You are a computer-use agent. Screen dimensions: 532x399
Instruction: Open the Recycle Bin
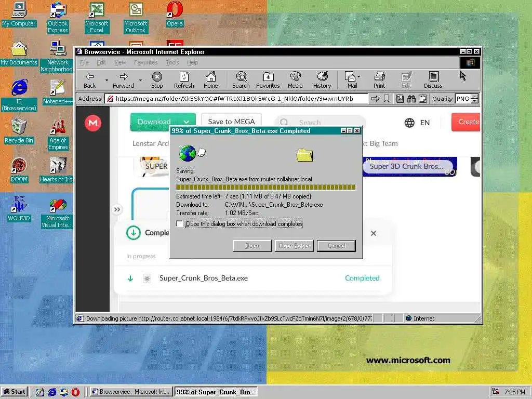19,131
